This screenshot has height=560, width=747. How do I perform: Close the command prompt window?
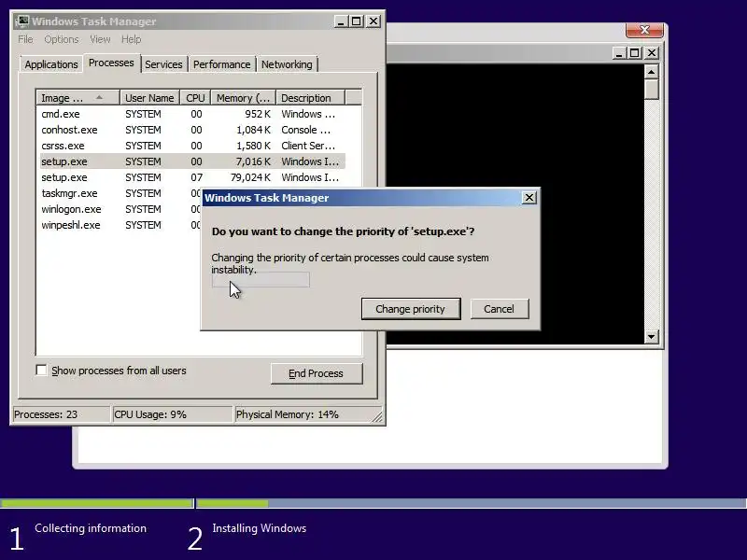click(x=651, y=53)
